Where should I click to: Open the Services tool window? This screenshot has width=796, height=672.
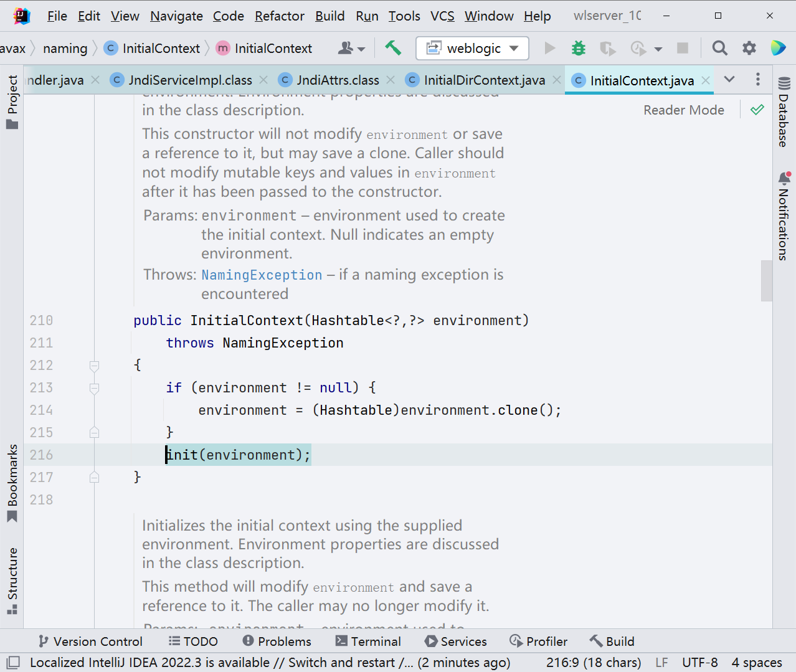pyautogui.click(x=455, y=641)
